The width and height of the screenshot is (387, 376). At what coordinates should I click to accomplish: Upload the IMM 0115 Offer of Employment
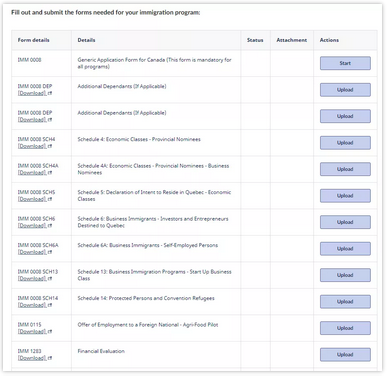tap(345, 328)
